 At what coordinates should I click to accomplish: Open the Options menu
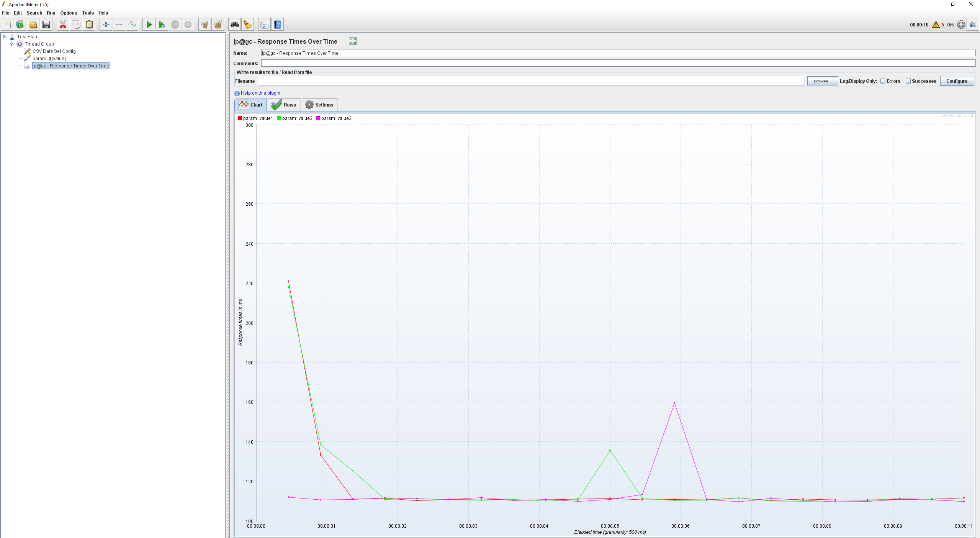pyautogui.click(x=68, y=13)
